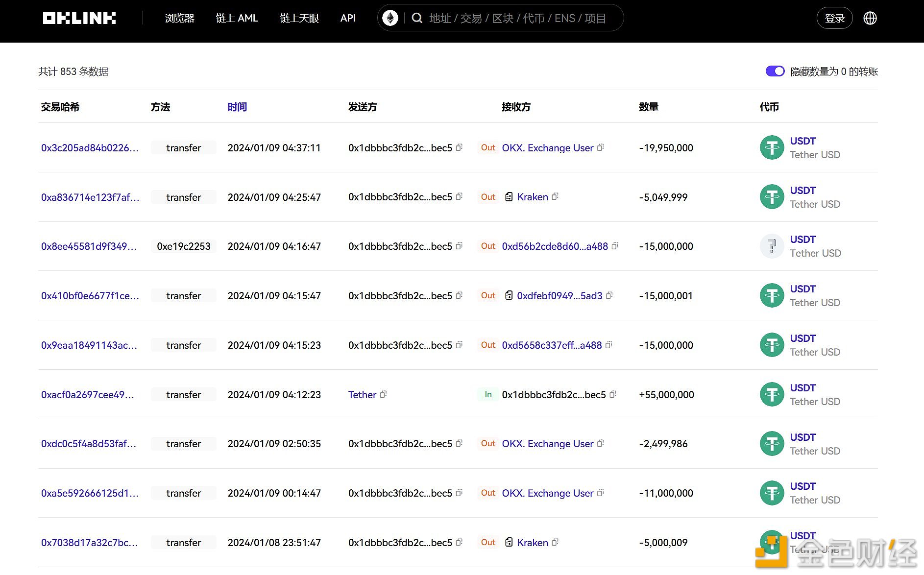Screen dimensions: 924x575
Task: Open transaction 0x3c205ad84b0226...
Action: [90, 147]
